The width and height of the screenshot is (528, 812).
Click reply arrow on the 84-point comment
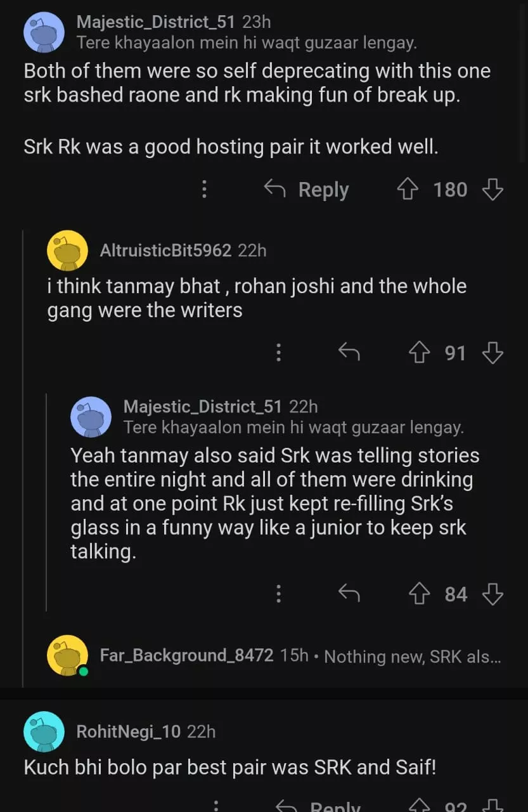[x=349, y=594]
